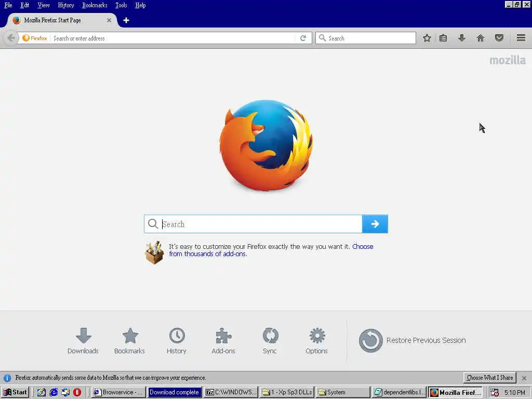The width and height of the screenshot is (532, 399).
Task: Click the Firefox identity icon in address bar
Action: 35,38
